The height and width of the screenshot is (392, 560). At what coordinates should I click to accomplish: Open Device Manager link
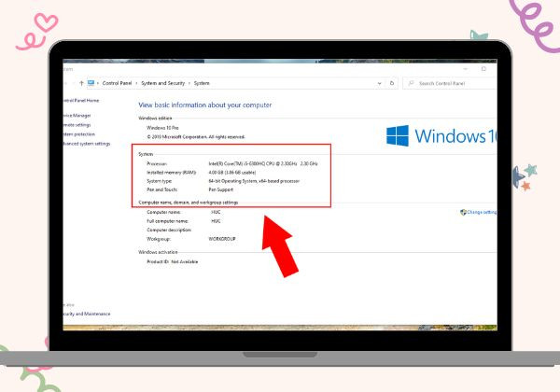pos(77,116)
